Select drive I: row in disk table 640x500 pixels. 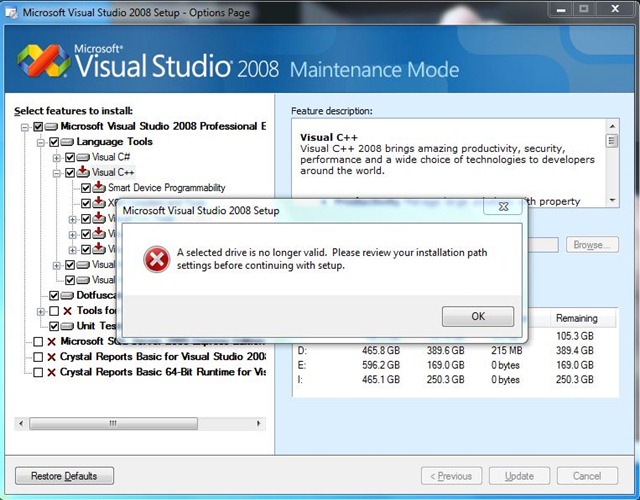coord(455,380)
